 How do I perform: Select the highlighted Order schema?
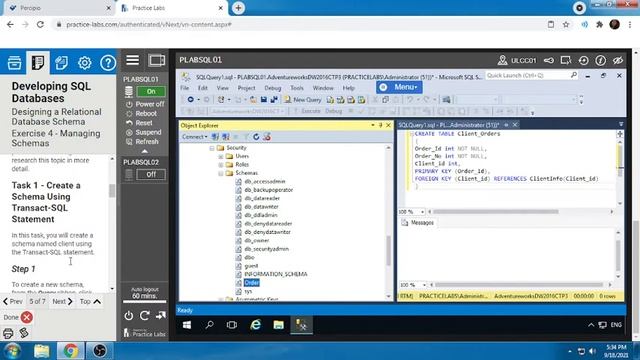(251, 282)
